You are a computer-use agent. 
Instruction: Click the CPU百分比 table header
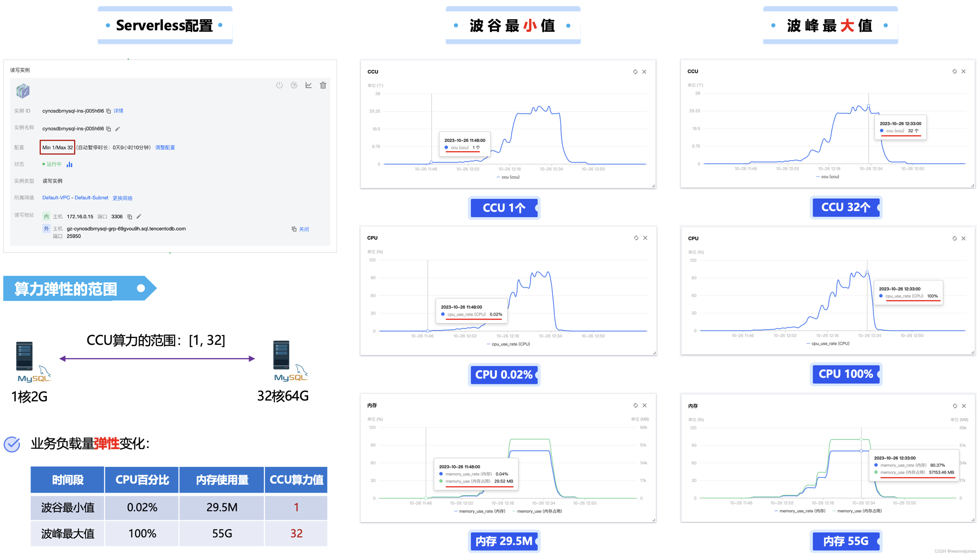142,480
